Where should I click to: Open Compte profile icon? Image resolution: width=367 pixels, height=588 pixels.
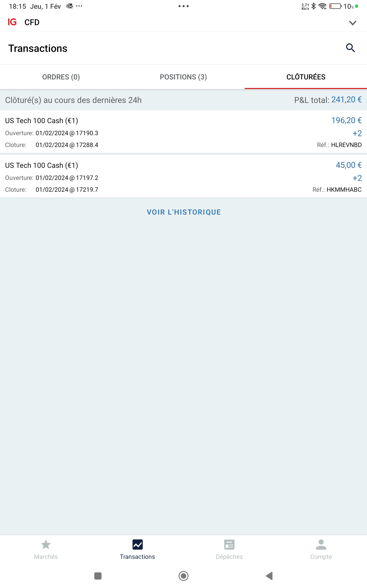[x=321, y=545]
